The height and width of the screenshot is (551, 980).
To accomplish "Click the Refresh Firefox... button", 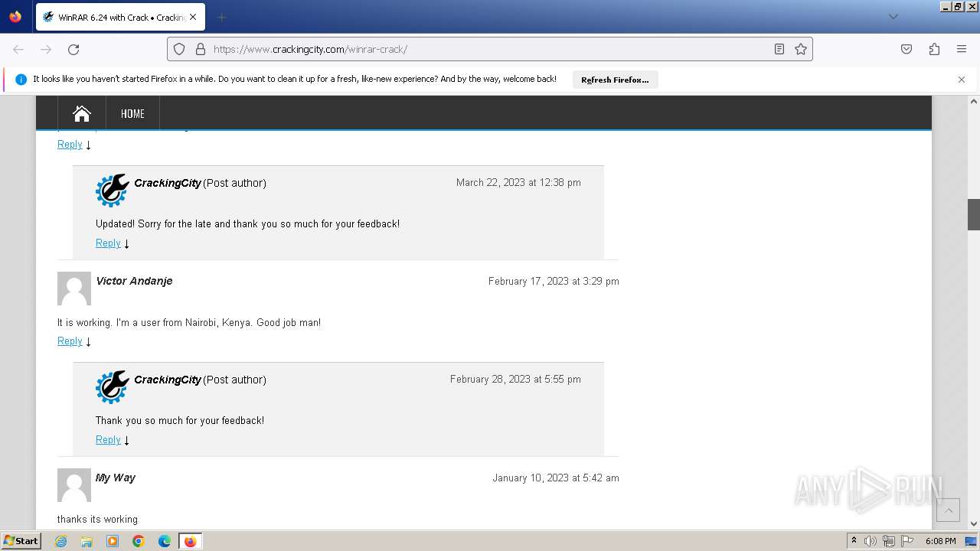I will point(615,80).
